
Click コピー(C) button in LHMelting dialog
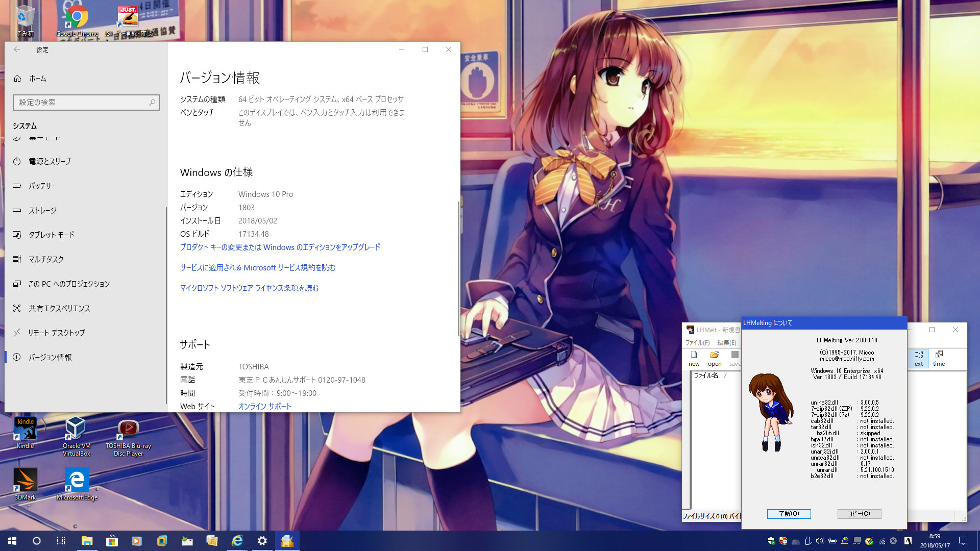click(x=859, y=514)
